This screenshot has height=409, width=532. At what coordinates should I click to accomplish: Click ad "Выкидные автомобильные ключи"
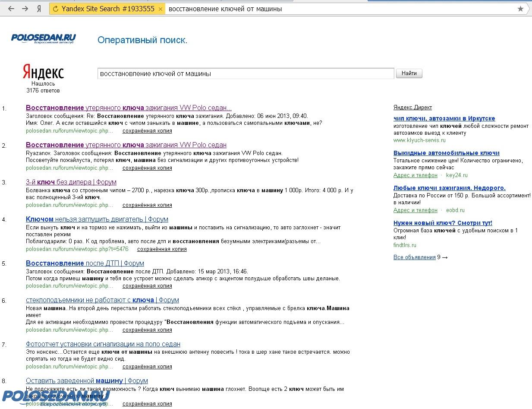pos(446,153)
